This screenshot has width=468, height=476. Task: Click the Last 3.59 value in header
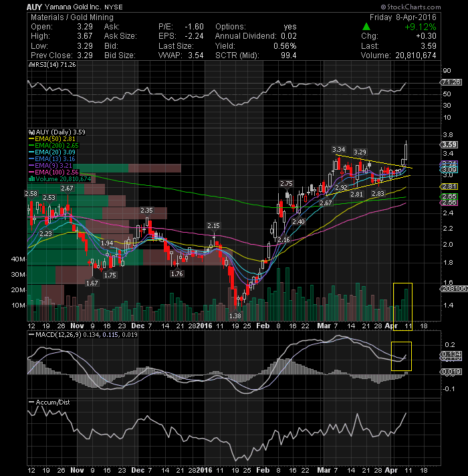click(429, 46)
